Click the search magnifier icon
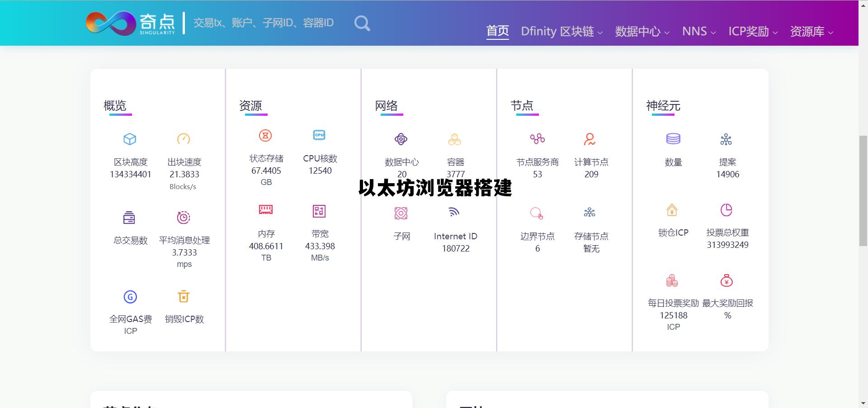The height and width of the screenshot is (408, 868). coord(362,23)
